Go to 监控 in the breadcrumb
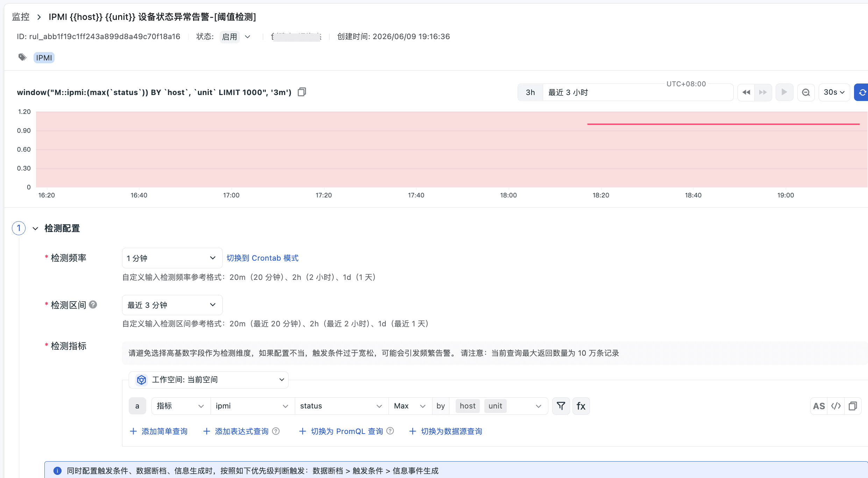The height and width of the screenshot is (478, 868). [21, 17]
